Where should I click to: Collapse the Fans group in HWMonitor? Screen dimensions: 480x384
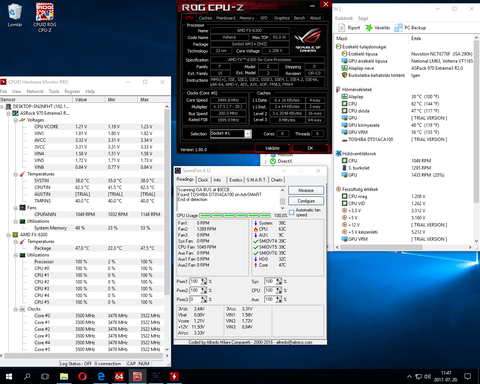click(x=15, y=208)
